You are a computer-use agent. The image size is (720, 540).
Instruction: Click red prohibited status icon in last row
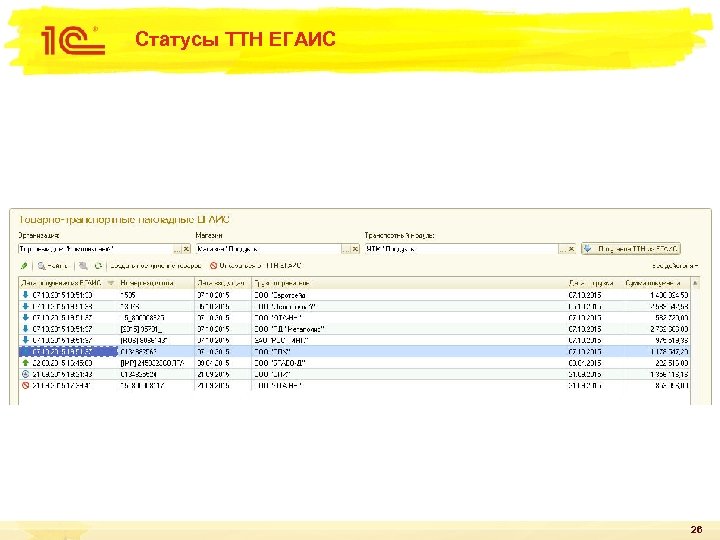[26, 386]
